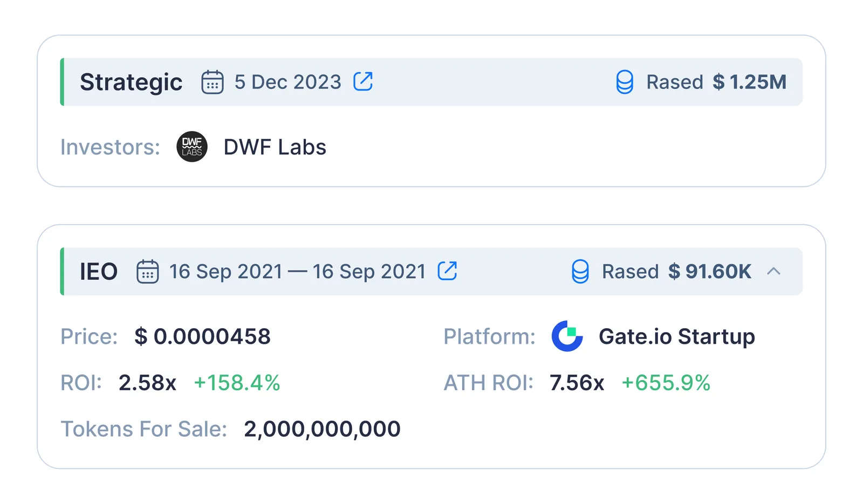Click the Price: label

[89, 336]
